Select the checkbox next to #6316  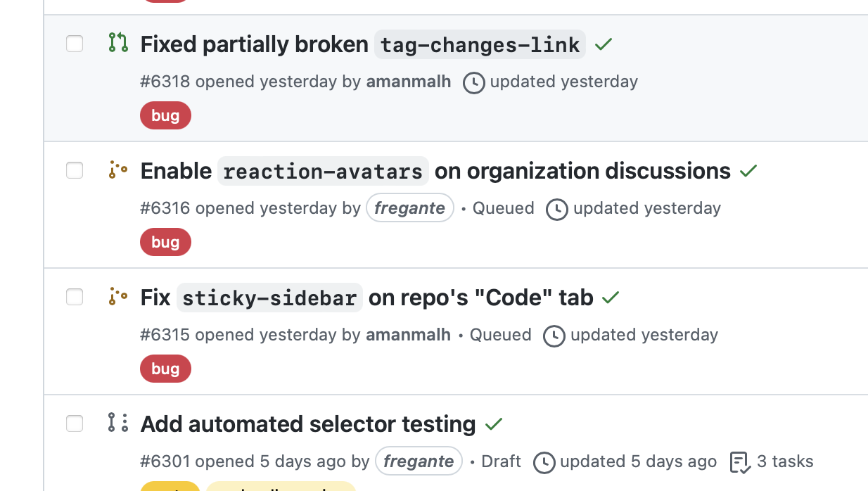pos(74,170)
